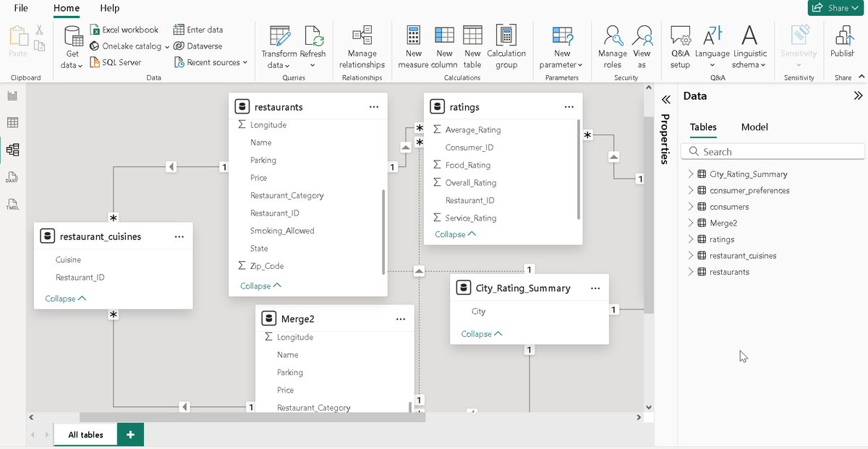Launch Manage relationships dialog

[x=362, y=47]
